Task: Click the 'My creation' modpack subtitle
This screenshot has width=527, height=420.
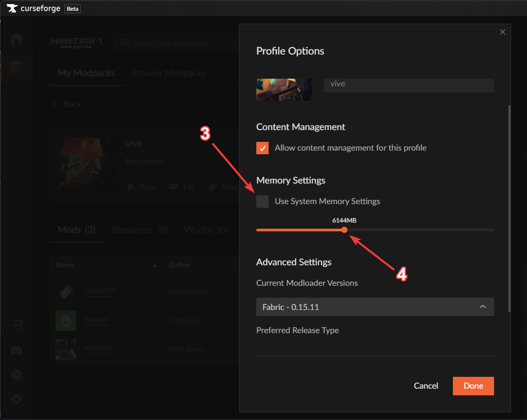Action: [145, 161]
